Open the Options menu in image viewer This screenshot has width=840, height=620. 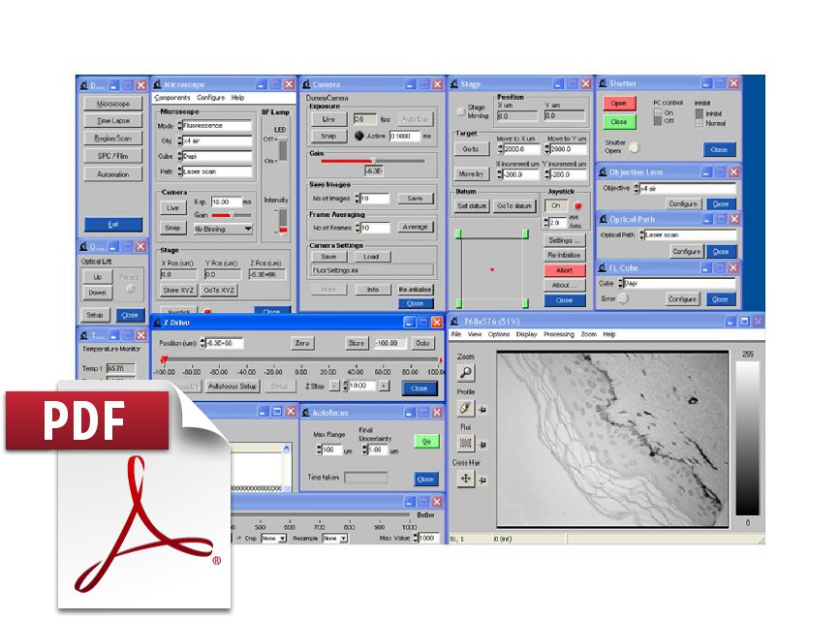(499, 334)
